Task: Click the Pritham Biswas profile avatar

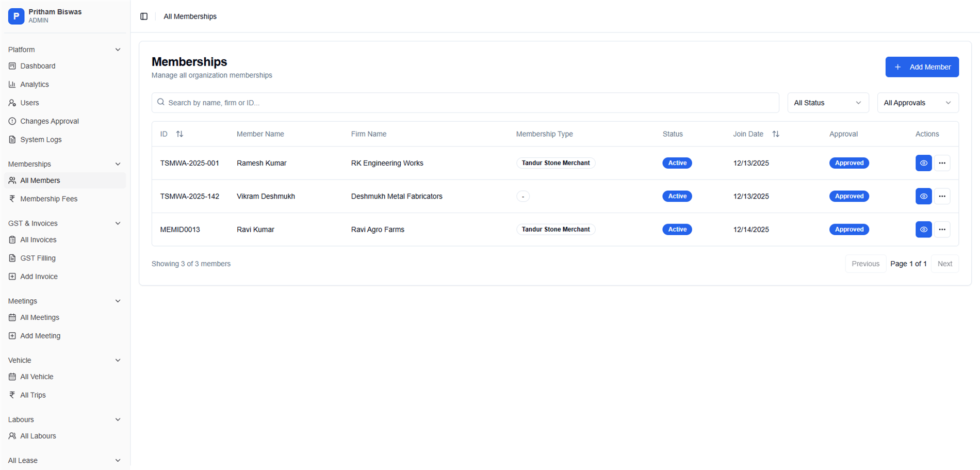Action: click(x=16, y=16)
